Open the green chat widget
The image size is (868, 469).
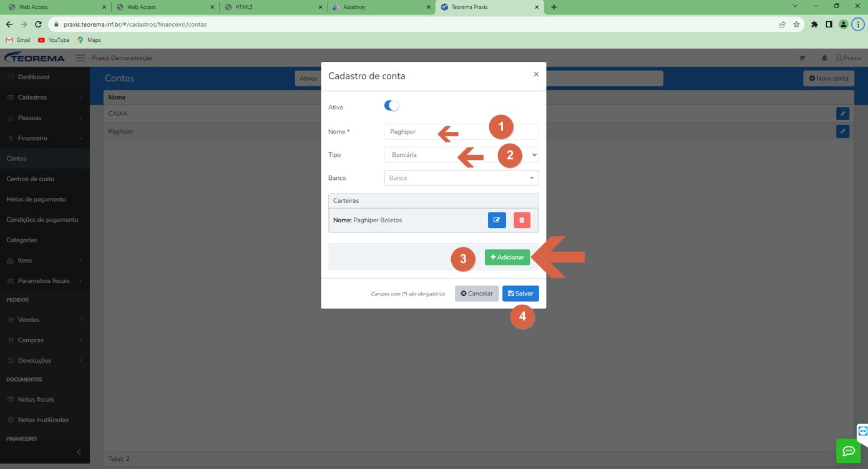[849, 451]
